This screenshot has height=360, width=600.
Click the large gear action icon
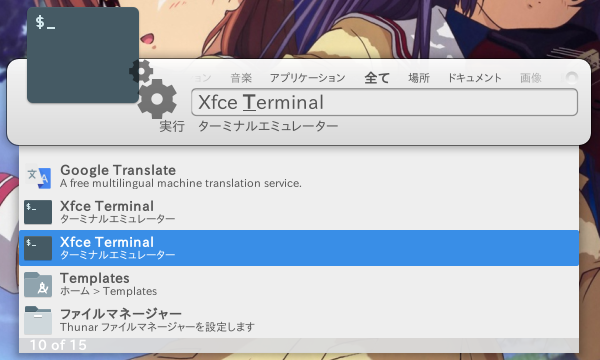tap(157, 99)
